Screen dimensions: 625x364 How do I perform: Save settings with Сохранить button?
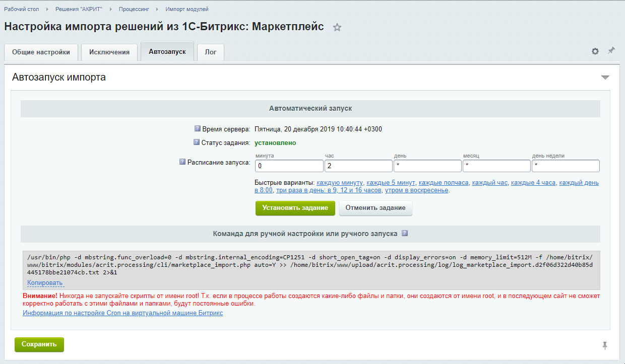pyautogui.click(x=39, y=345)
